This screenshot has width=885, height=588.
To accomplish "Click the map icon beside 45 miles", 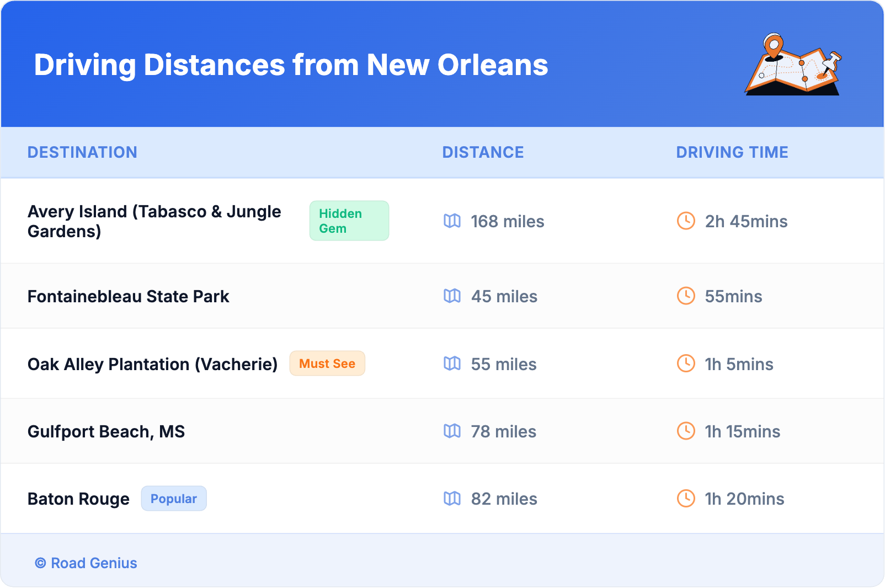I will click(452, 296).
